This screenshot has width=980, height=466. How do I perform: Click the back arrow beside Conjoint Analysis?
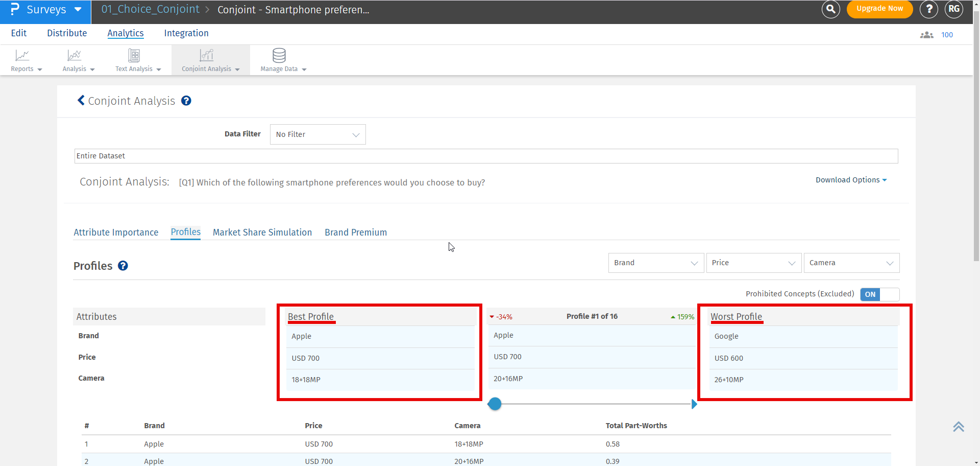81,101
